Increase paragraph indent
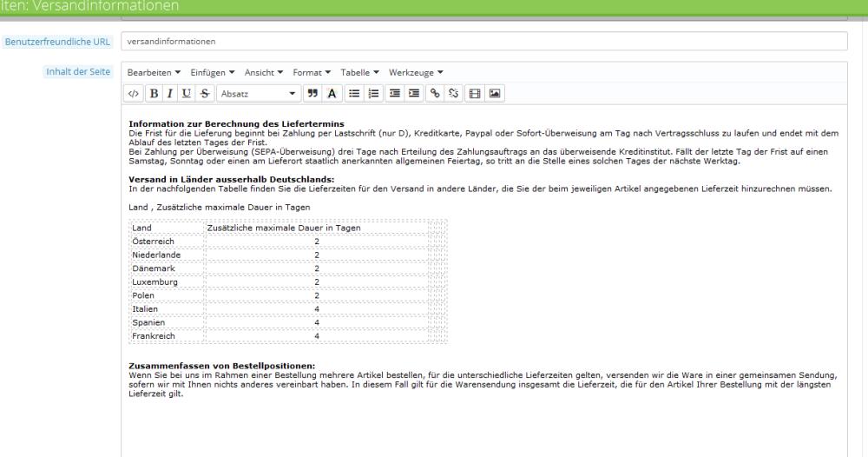 click(x=414, y=94)
